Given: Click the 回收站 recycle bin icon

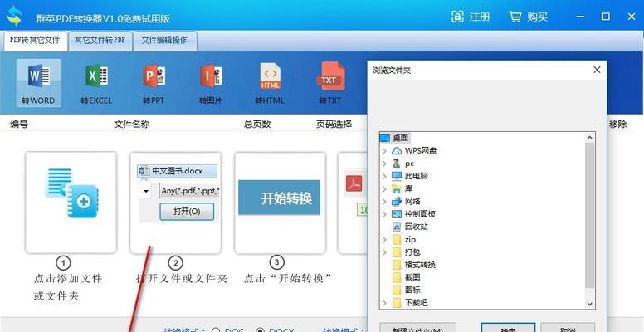Looking at the screenshot, I should click(x=397, y=227).
